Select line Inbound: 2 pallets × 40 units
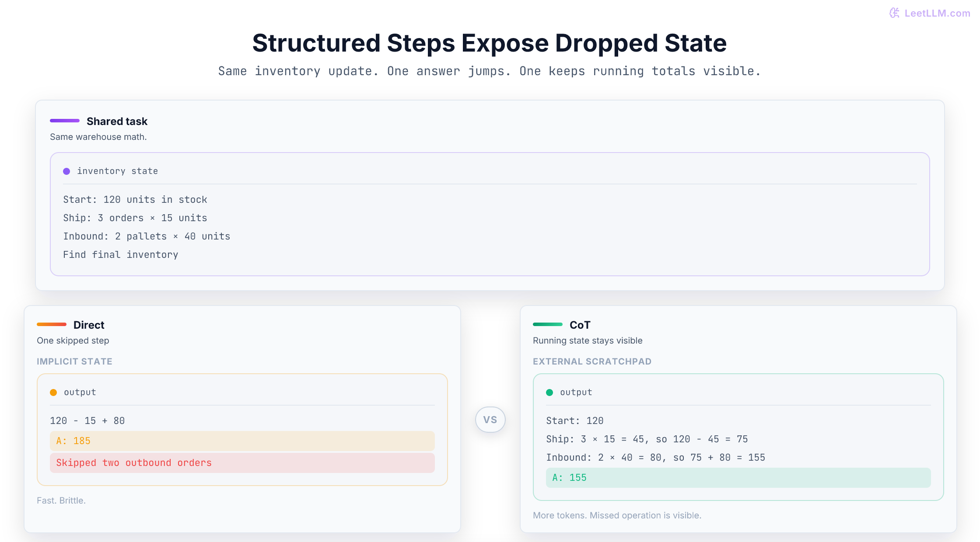The image size is (980, 542). pos(147,236)
